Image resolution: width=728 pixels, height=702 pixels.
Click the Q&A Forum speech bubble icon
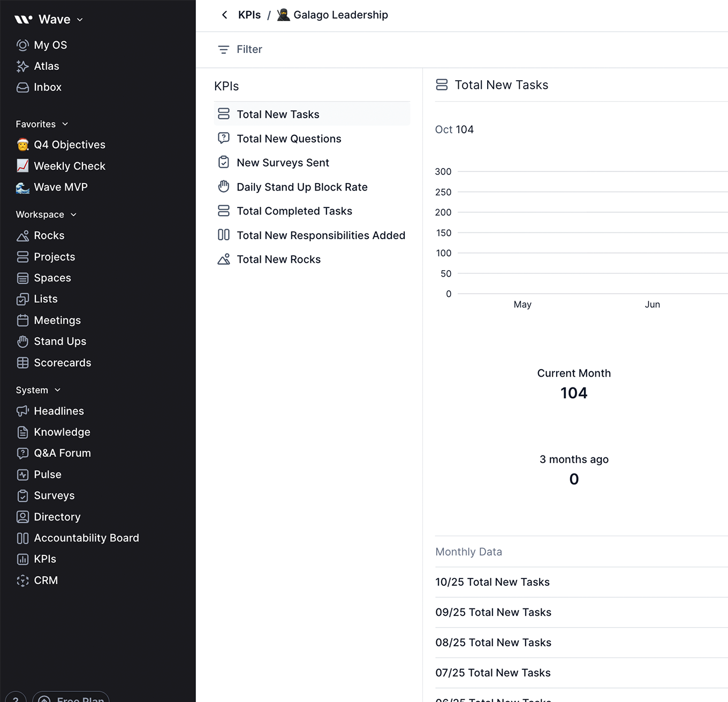point(22,453)
